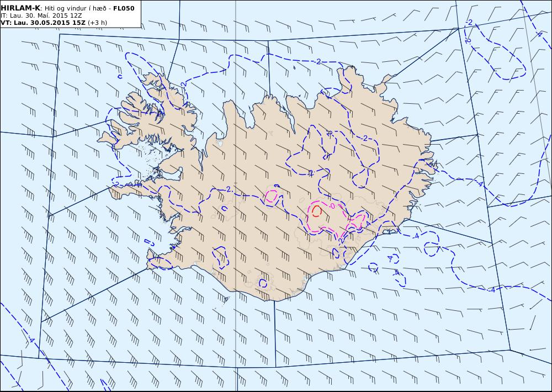Click the "IT: Lau. 30. Maí. 2015 12Z" line

[41, 15]
